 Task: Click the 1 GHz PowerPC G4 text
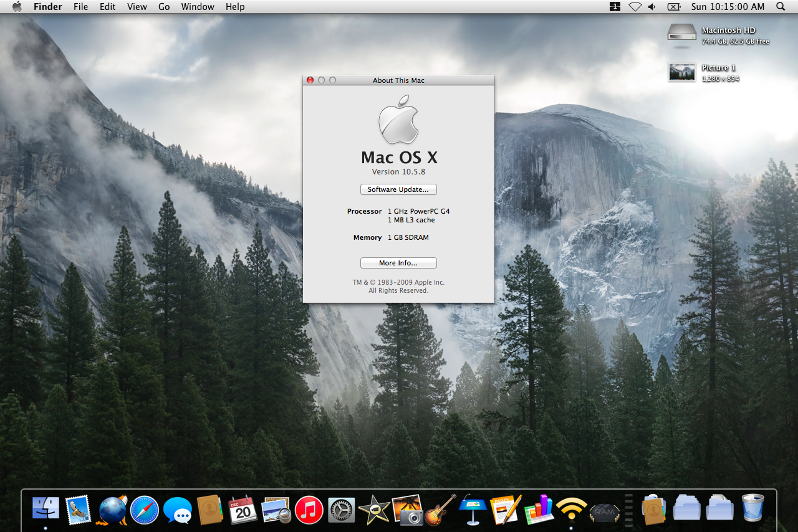418,211
